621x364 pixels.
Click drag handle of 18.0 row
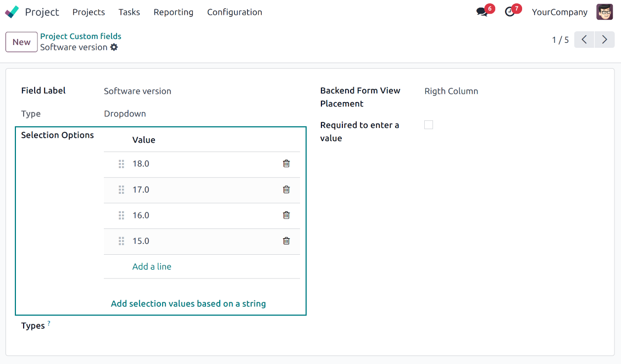coord(121,164)
